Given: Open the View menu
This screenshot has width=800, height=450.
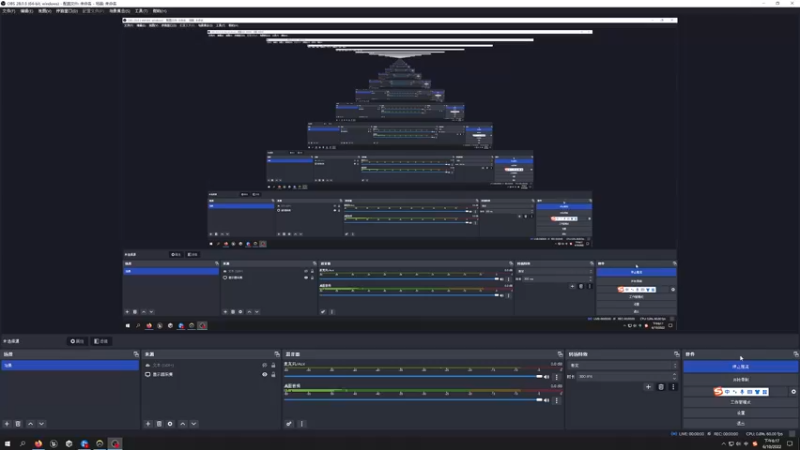Looking at the screenshot, I should coord(44,11).
